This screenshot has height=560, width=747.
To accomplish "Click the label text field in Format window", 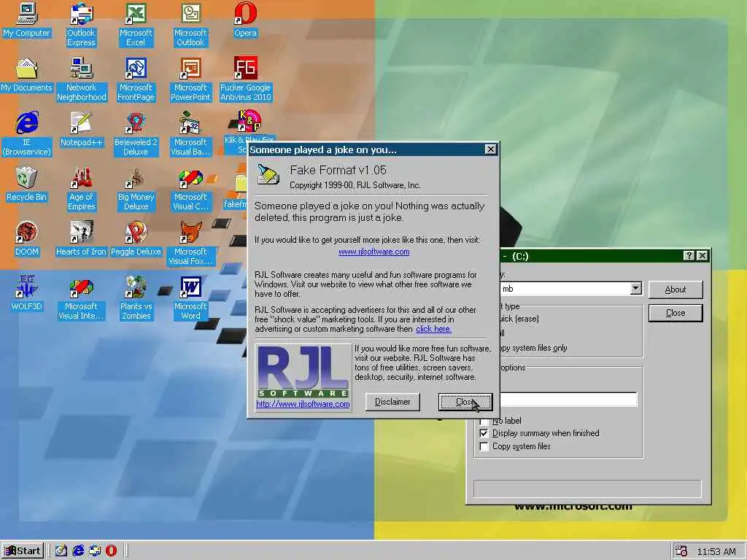I will (568, 400).
